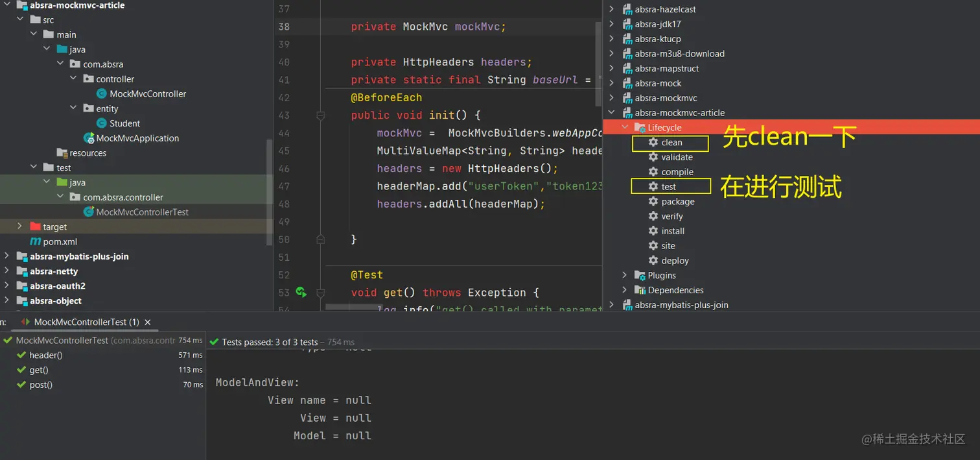Click the Student class icon
The width and height of the screenshot is (980, 460).
tap(102, 123)
